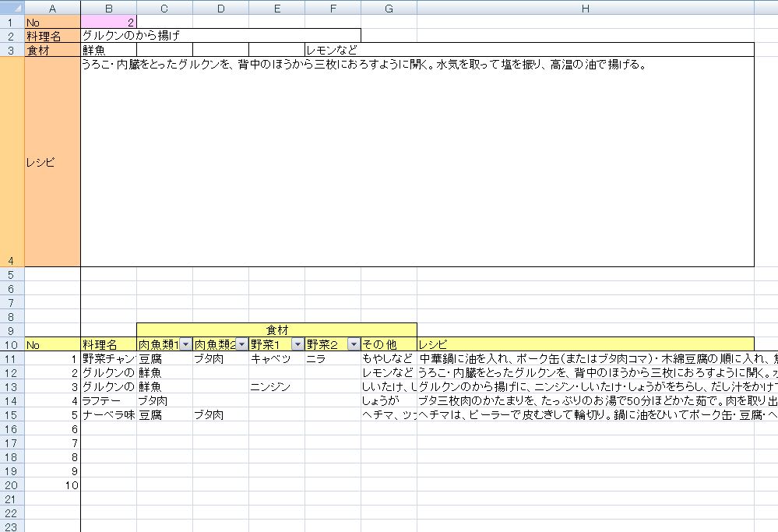The height and width of the screenshot is (532, 778).
Task: Click column B header
Action: (108, 7)
